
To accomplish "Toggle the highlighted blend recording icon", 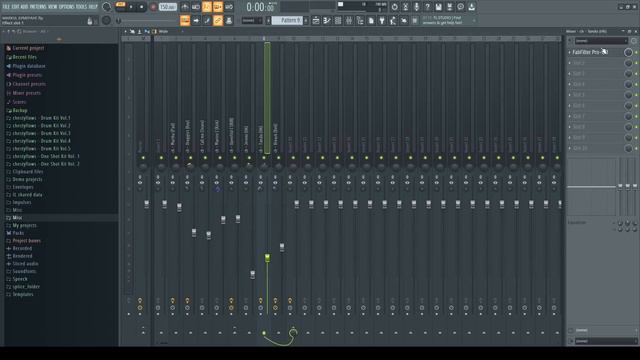I will point(218,7).
